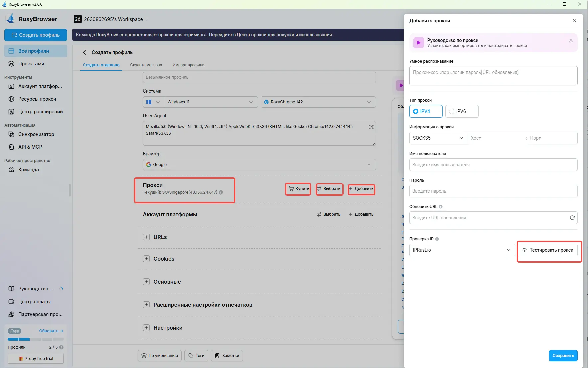Switch to the Импорт профили tab

(188, 65)
